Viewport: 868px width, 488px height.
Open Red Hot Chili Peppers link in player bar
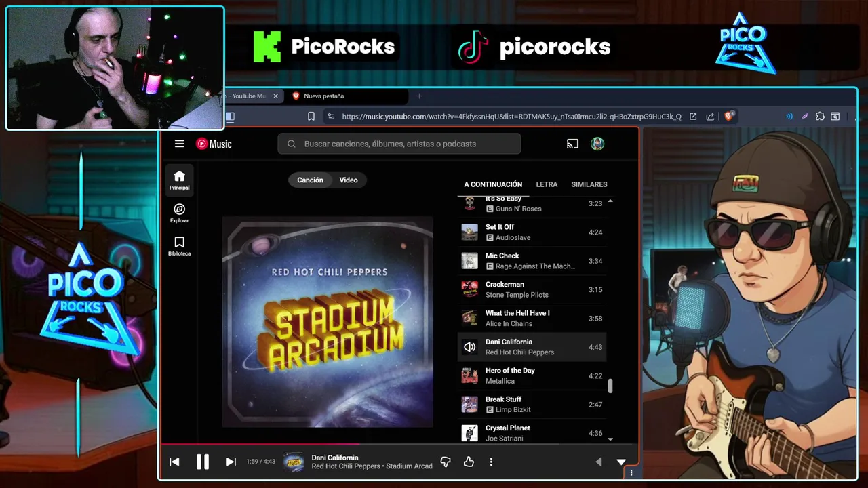[x=347, y=466]
